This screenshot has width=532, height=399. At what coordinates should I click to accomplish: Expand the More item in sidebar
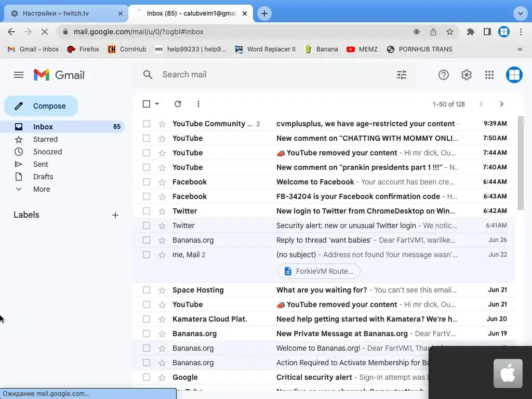[x=42, y=189]
